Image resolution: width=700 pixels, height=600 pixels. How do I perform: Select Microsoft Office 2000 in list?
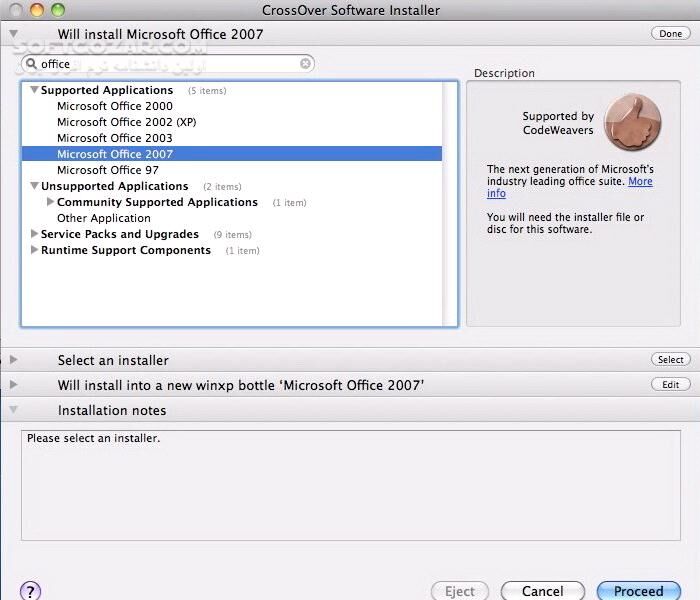click(x=114, y=106)
